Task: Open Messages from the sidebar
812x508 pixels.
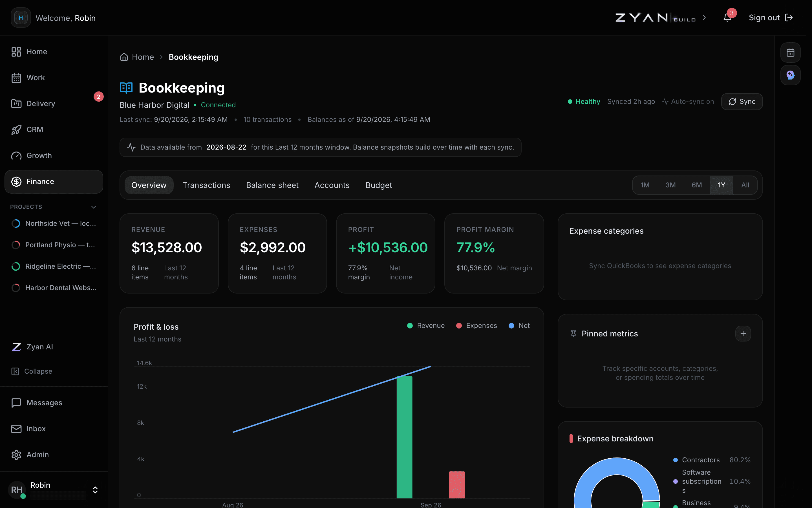Action: (54, 402)
